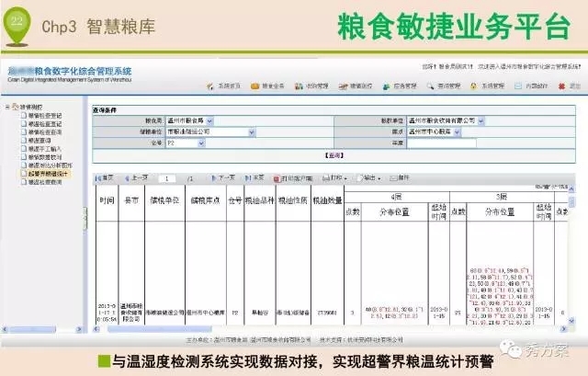Click the 3层 group header
Screen dimensions: 588x376
tap(502, 197)
